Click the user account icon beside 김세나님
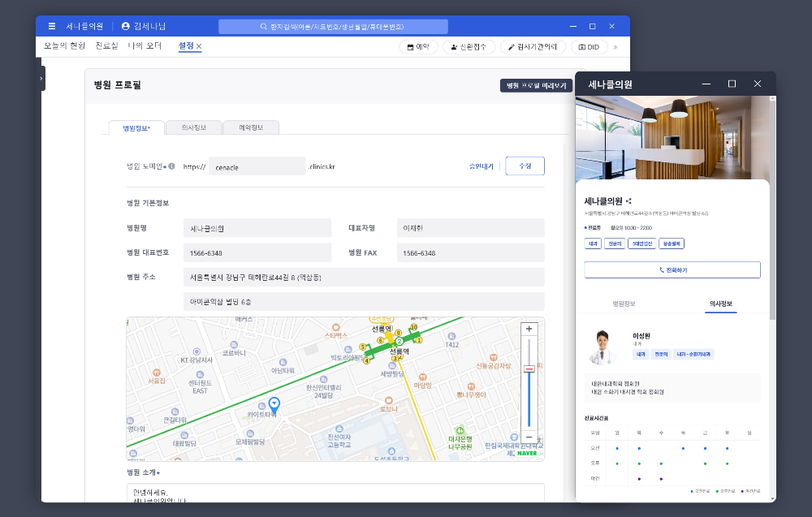Screen dimensions: 812x517 click(125, 26)
